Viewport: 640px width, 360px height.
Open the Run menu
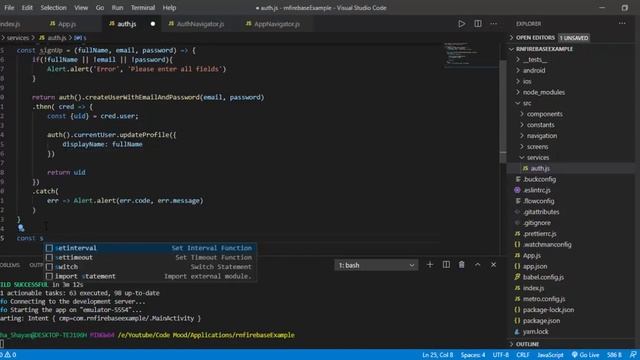click(x=117, y=8)
